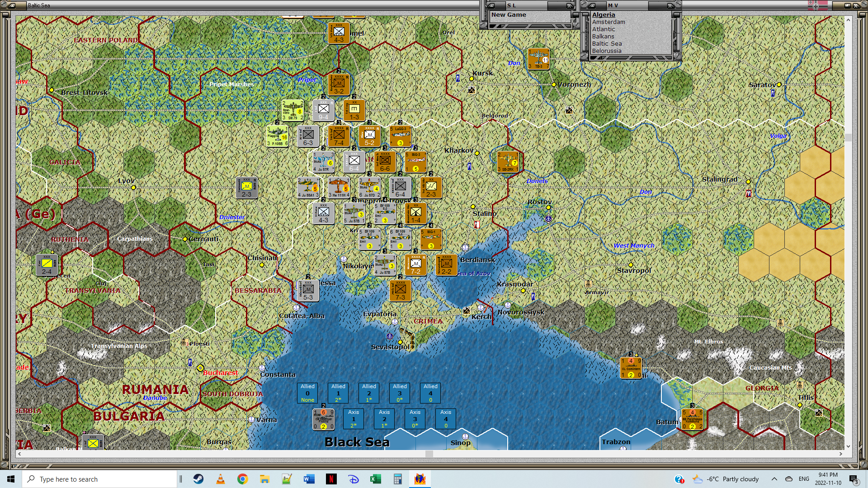This screenshot has height=488, width=868.
Task: Show hidden system tray icons
Action: [774, 479]
